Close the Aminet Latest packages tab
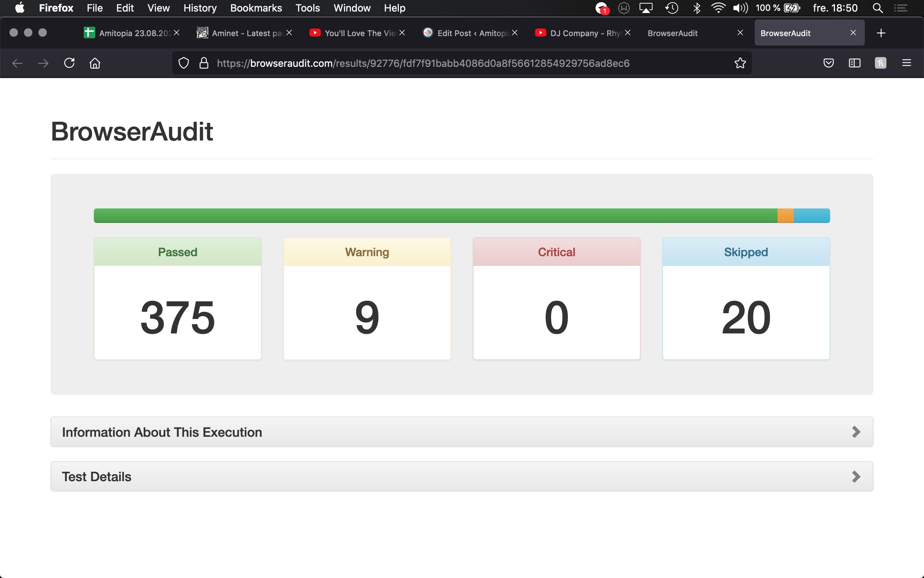 pos(289,33)
